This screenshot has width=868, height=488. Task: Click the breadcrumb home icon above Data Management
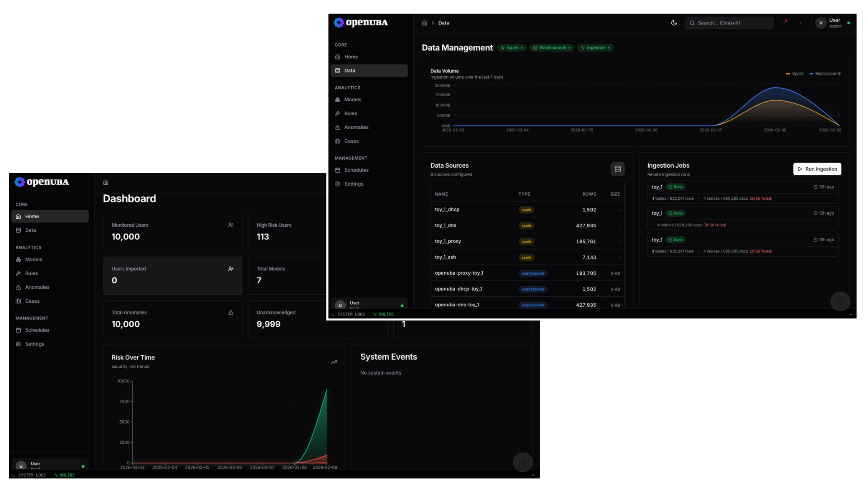(x=425, y=23)
